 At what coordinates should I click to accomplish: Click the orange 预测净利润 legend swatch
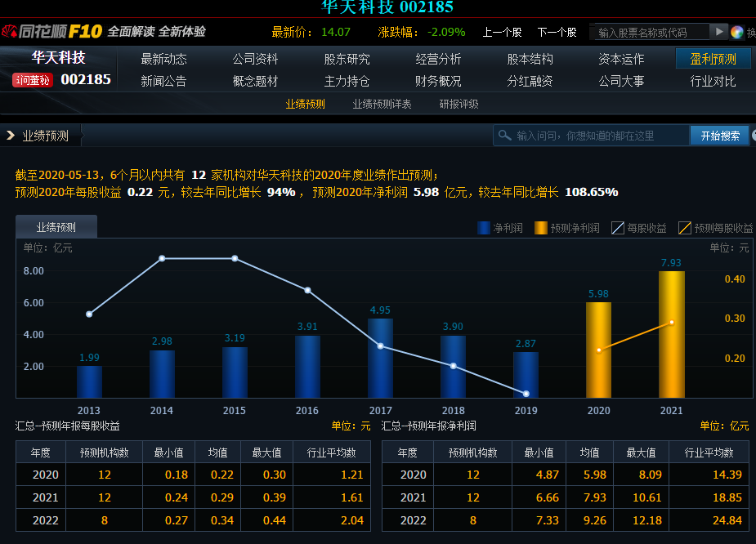tap(540, 228)
